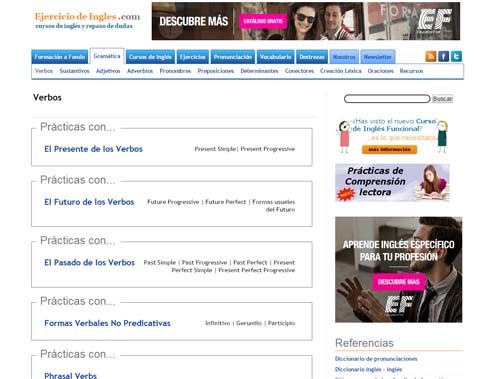This screenshot has width=500, height=379.
Task: Open the Infinitivo link
Action: point(218,323)
